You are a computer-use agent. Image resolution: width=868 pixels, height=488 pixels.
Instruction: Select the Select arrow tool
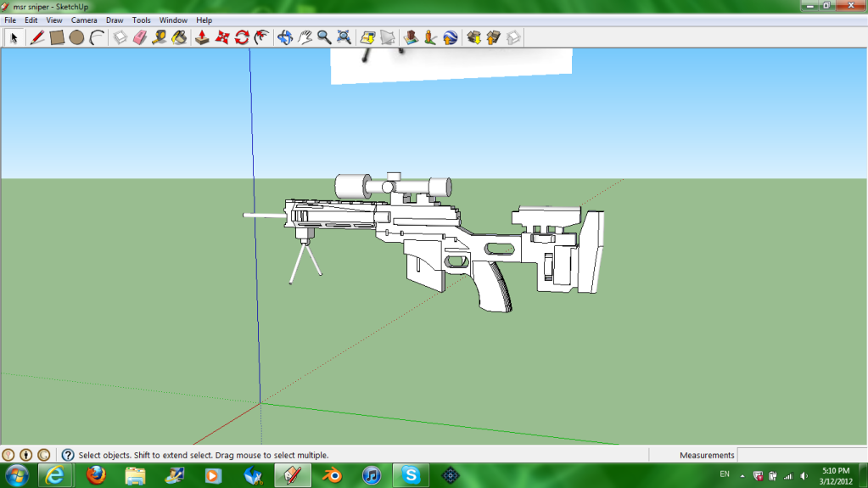pyautogui.click(x=14, y=37)
